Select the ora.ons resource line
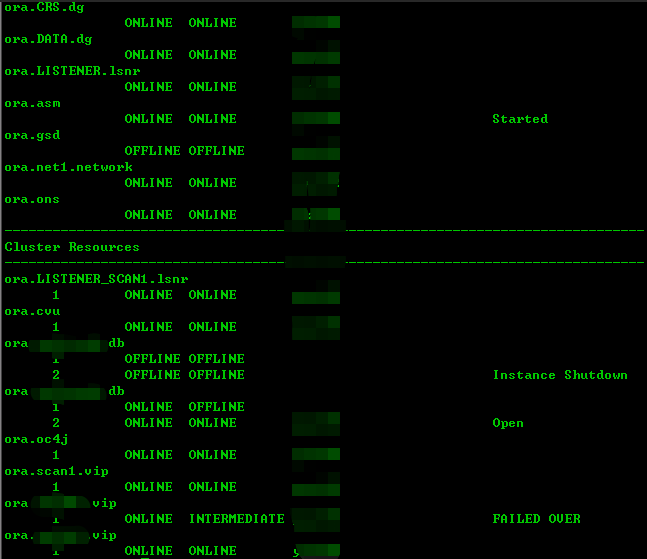 (32, 199)
